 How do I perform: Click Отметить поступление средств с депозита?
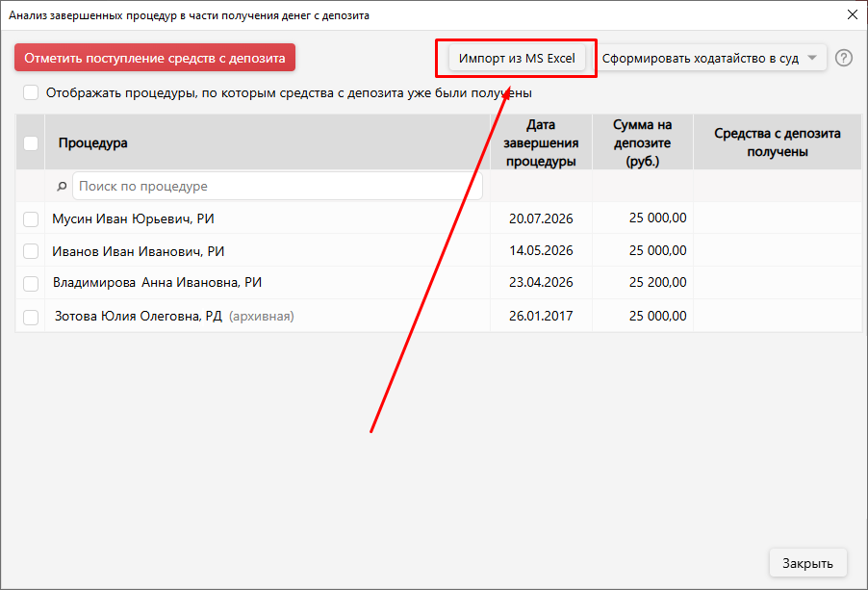(155, 58)
